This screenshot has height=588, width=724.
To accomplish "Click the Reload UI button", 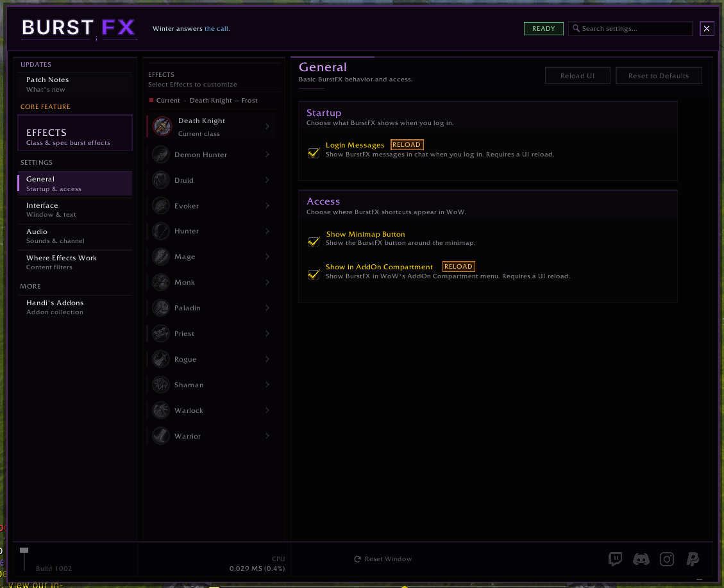I will [x=577, y=76].
